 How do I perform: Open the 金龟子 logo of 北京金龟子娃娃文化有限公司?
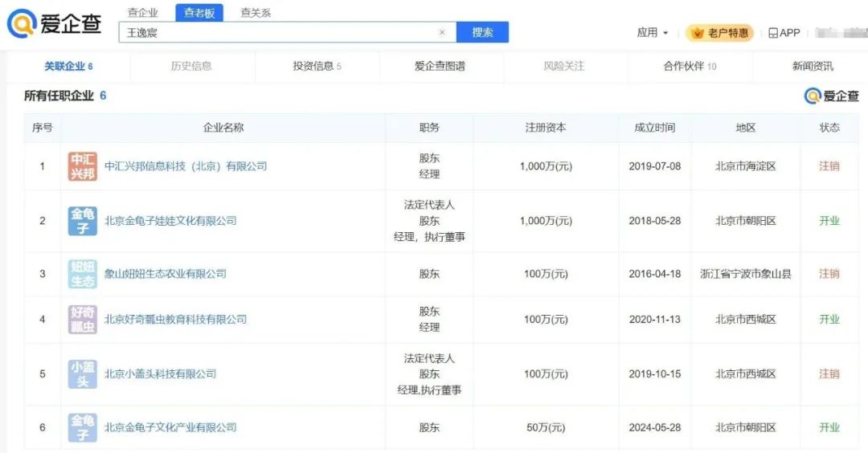[x=83, y=221]
